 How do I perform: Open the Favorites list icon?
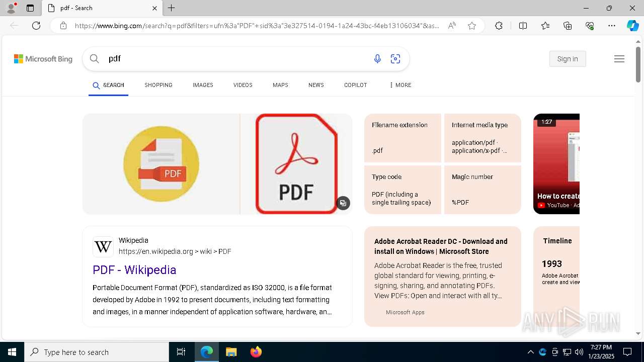545,26
